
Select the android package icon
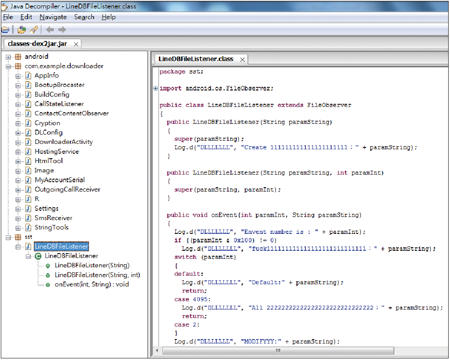click(x=18, y=57)
